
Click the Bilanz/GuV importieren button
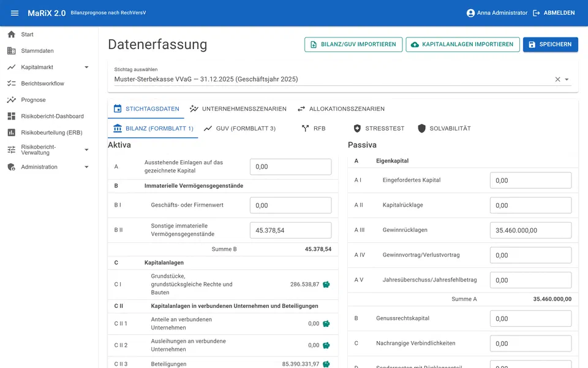[353, 44]
